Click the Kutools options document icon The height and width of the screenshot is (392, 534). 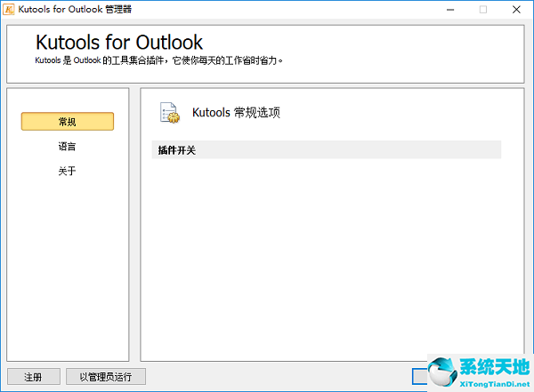click(170, 113)
